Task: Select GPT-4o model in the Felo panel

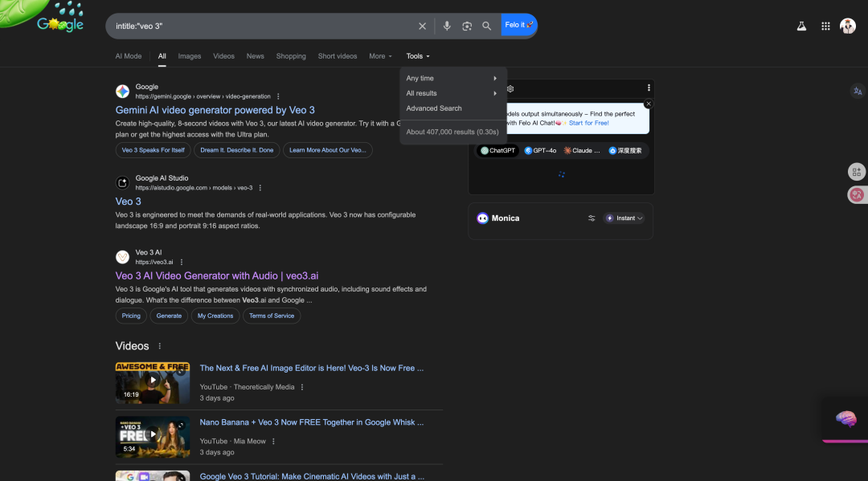Action: pos(540,150)
